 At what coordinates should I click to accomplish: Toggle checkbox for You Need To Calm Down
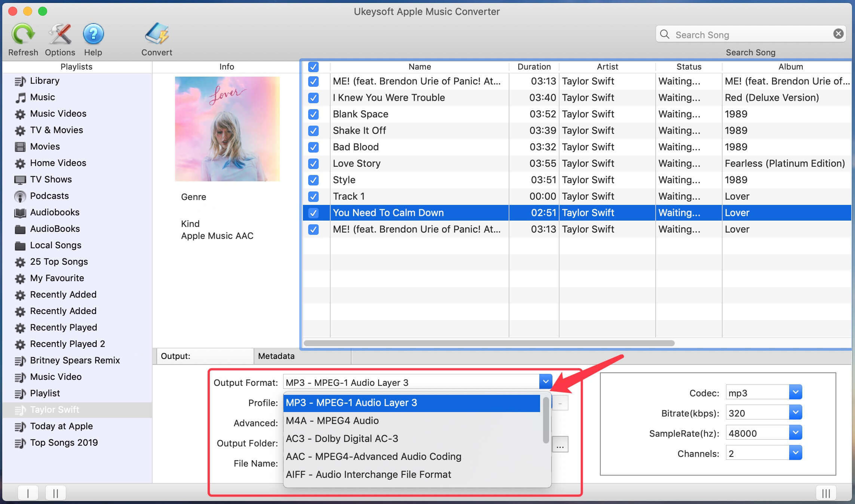(313, 212)
